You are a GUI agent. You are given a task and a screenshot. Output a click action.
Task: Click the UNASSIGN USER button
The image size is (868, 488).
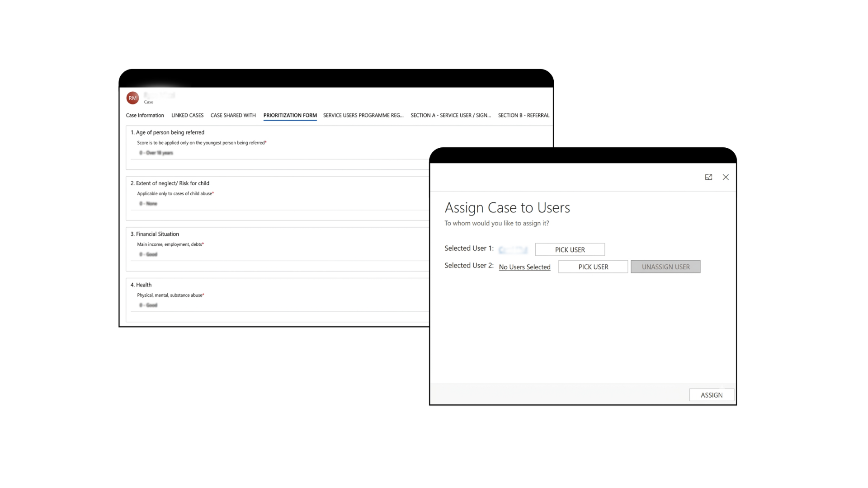(665, 267)
